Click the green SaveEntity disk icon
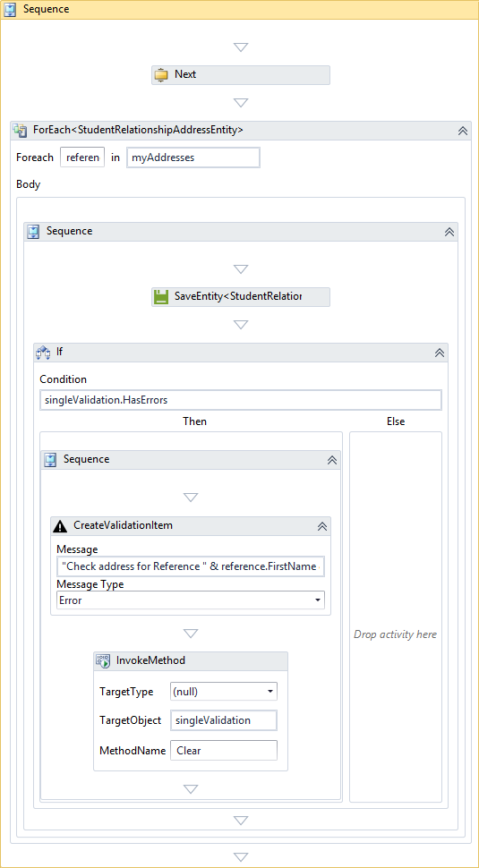The width and height of the screenshot is (479, 868). pyautogui.click(x=161, y=297)
